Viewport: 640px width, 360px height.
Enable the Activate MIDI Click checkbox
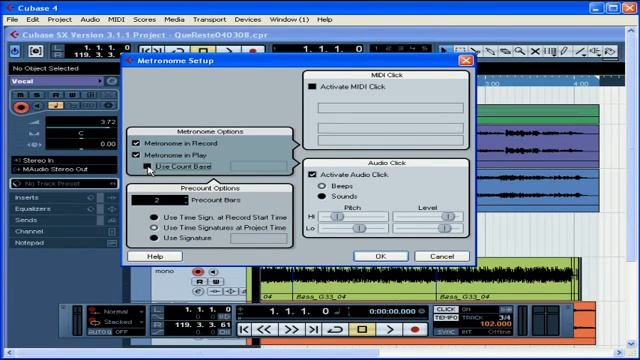click(x=312, y=87)
